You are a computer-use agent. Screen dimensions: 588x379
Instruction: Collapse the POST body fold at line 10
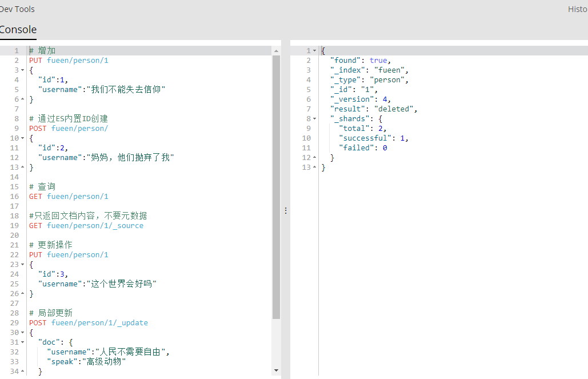pyautogui.click(x=22, y=138)
